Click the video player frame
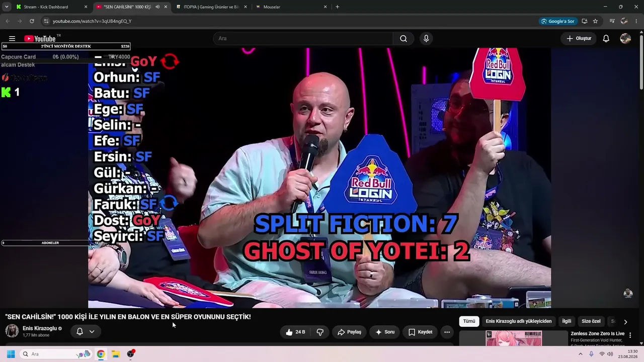The width and height of the screenshot is (644, 362). pyautogui.click(x=319, y=178)
